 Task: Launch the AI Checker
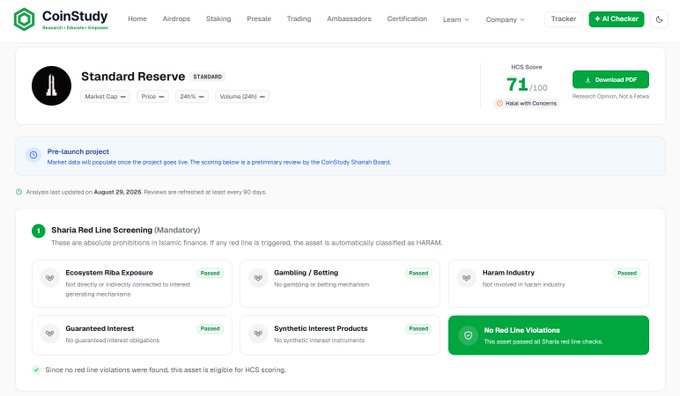[616, 19]
